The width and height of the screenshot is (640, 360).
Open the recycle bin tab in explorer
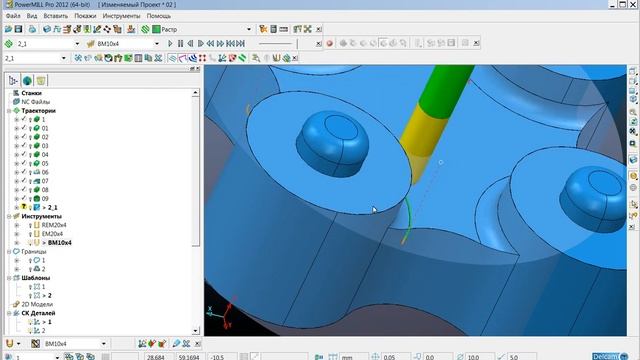(x=41, y=80)
